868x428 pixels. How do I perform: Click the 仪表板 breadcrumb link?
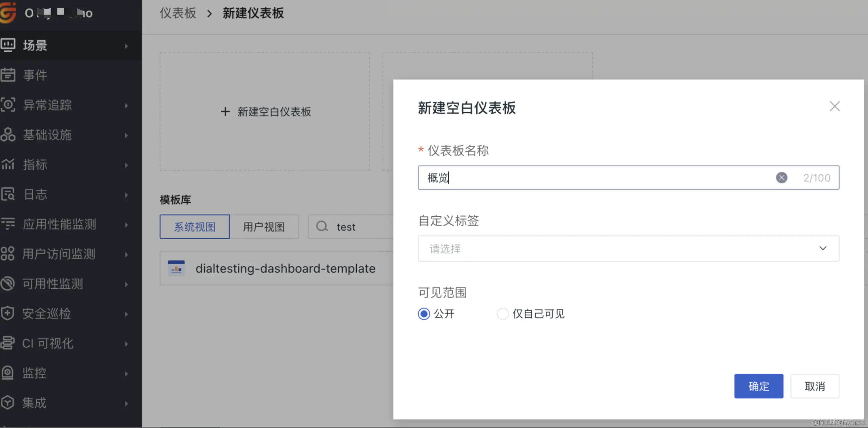(x=178, y=13)
